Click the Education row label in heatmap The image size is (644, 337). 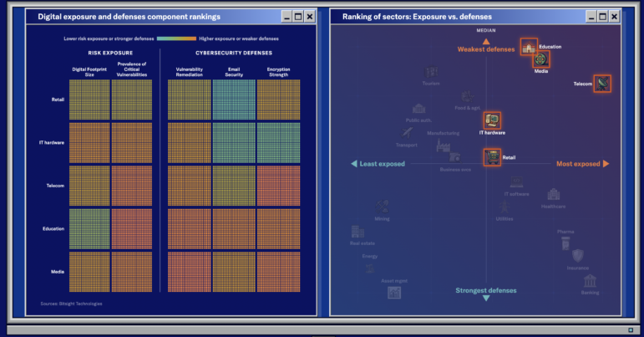(53, 229)
